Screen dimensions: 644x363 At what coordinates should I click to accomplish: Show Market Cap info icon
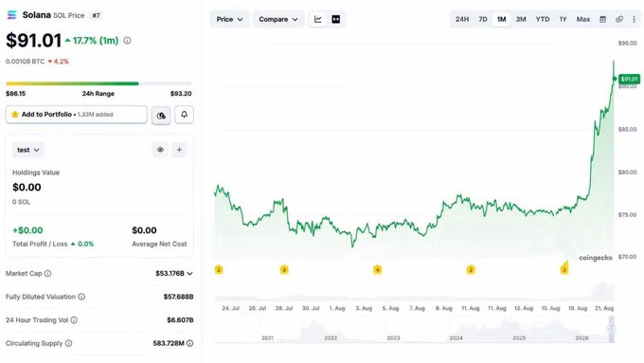coord(48,273)
